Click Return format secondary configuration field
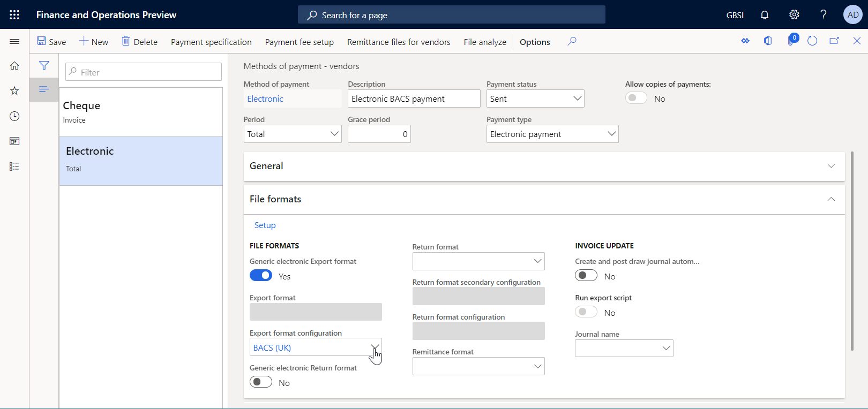868x409 pixels. tap(478, 296)
